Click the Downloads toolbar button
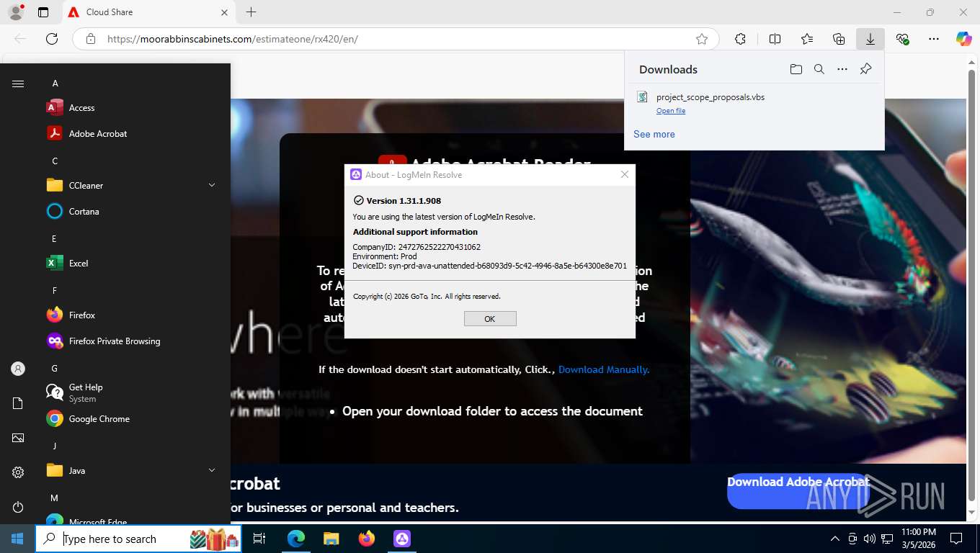This screenshot has height=553, width=980. tap(870, 39)
